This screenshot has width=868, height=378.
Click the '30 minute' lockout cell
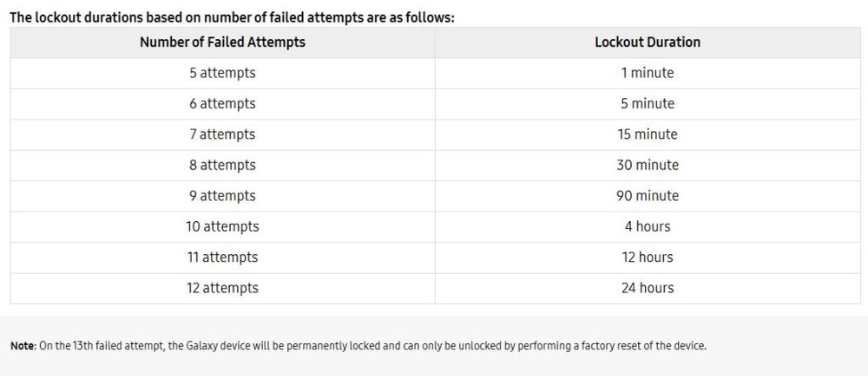pos(648,166)
